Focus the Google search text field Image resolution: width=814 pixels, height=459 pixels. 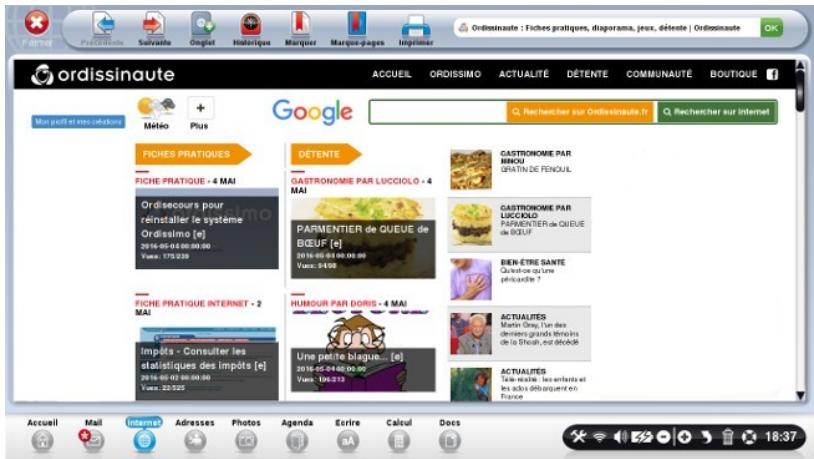click(438, 112)
